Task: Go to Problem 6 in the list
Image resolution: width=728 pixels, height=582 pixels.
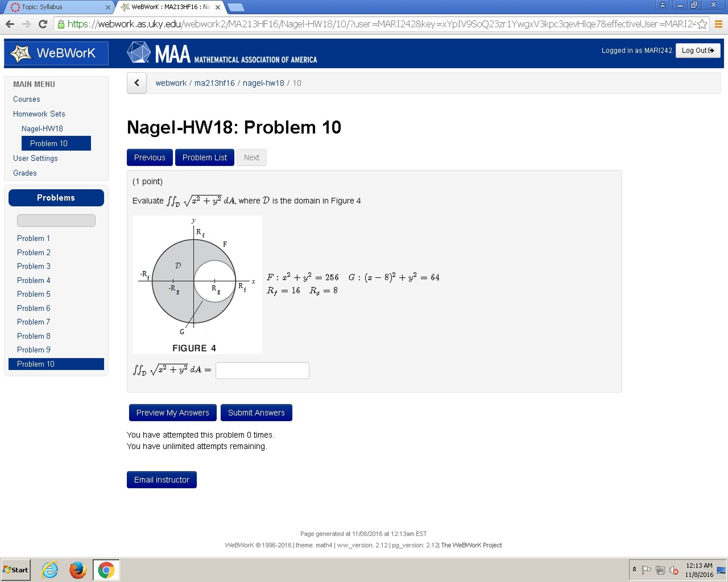Action: (x=34, y=308)
